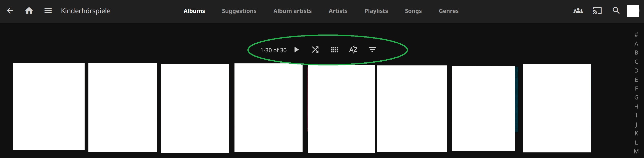Viewport: 644px width, 158px height.
Task: Open the filter options
Action: pos(372,50)
